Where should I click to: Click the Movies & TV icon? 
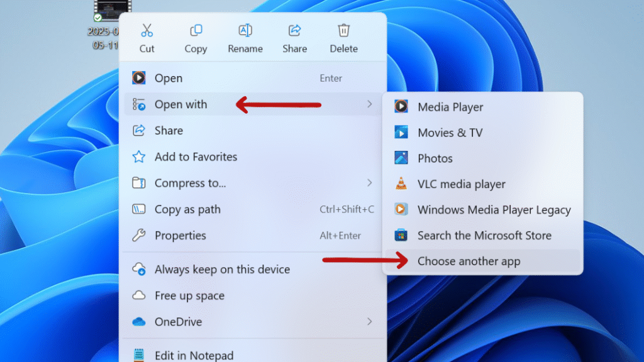coord(401,132)
